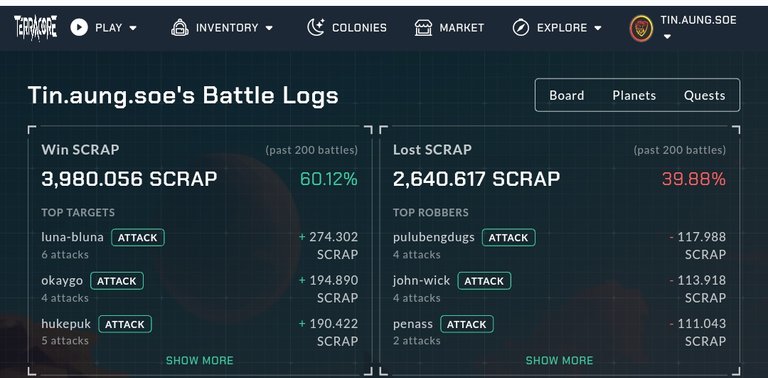Switch to the Quests tab
Viewport: 768px width, 378px height.
pos(704,95)
